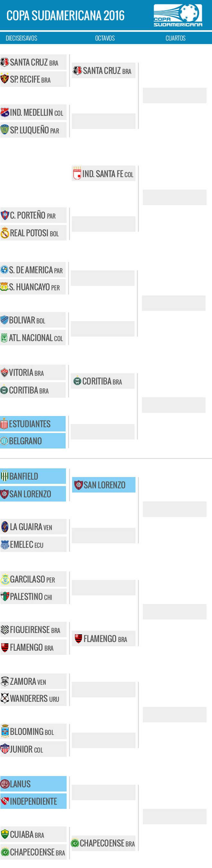Click the Ind. Santa Fe crest

click(x=77, y=174)
